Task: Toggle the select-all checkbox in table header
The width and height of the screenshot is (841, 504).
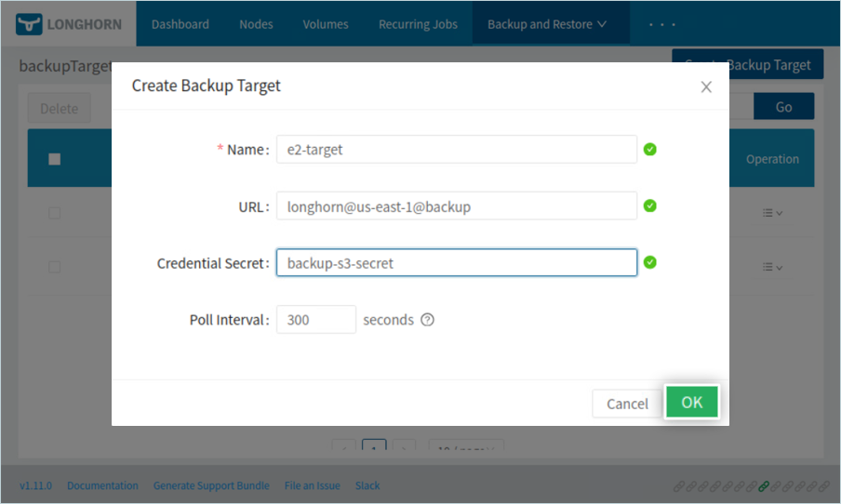Action: coord(54,159)
